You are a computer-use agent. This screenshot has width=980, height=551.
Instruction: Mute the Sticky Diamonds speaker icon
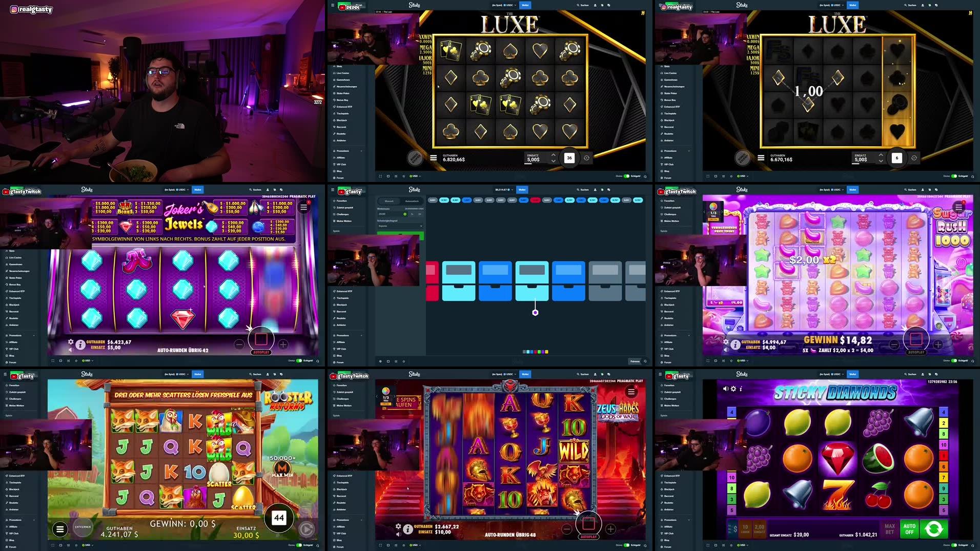click(x=726, y=389)
